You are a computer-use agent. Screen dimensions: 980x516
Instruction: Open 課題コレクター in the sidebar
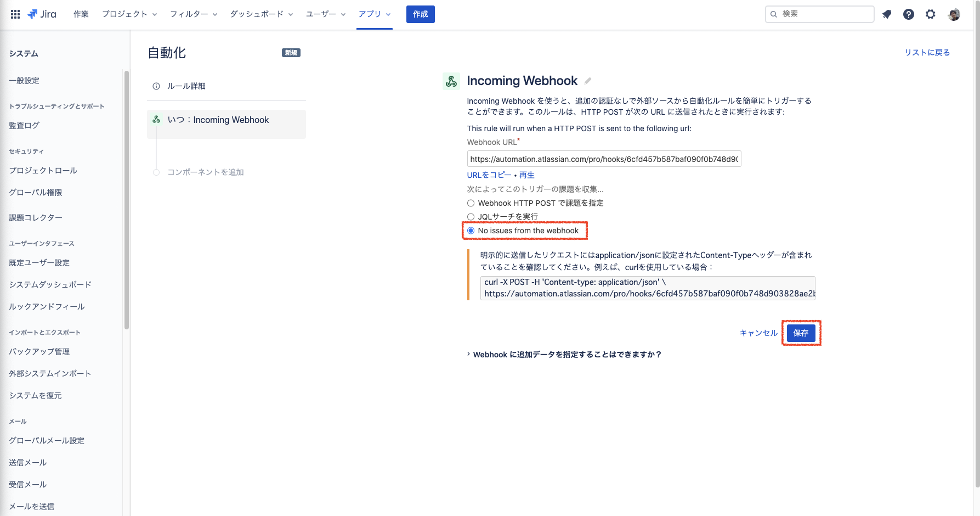pyautogui.click(x=36, y=218)
